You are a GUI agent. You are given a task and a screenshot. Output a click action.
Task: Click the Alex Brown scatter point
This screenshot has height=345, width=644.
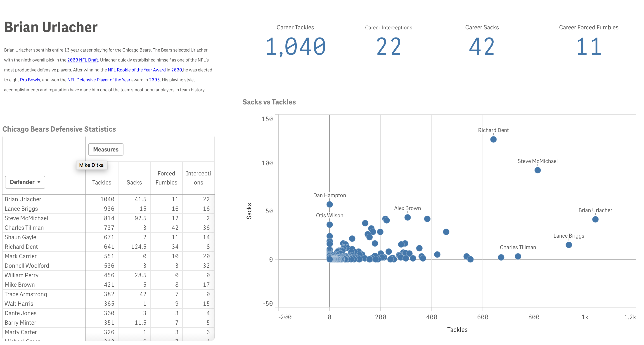tap(407, 217)
